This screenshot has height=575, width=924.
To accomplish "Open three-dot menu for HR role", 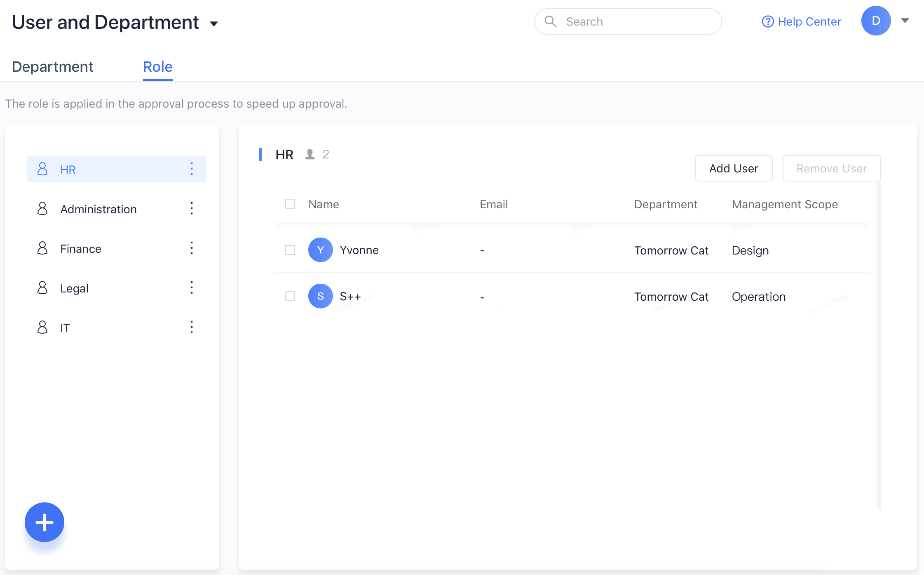I will (x=192, y=169).
